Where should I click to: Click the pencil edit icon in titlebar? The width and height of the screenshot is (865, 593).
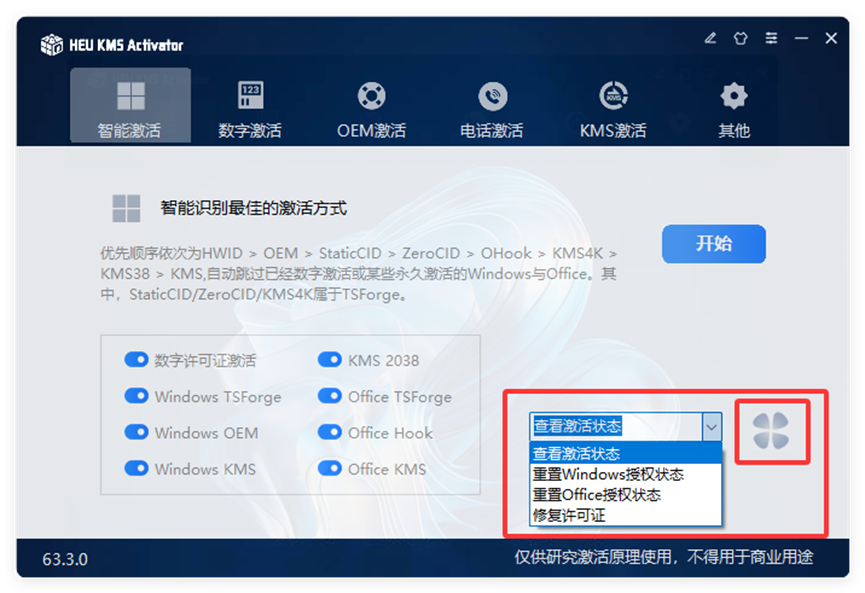[x=710, y=38]
